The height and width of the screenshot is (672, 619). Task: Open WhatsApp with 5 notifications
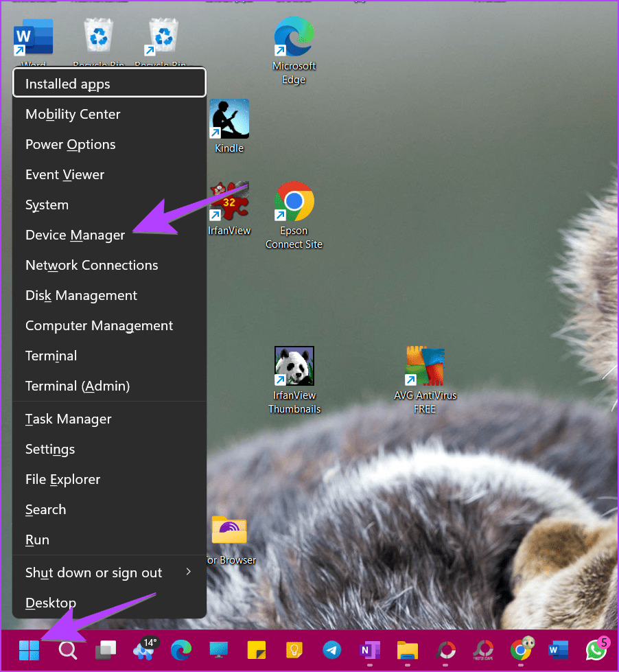[x=596, y=649]
